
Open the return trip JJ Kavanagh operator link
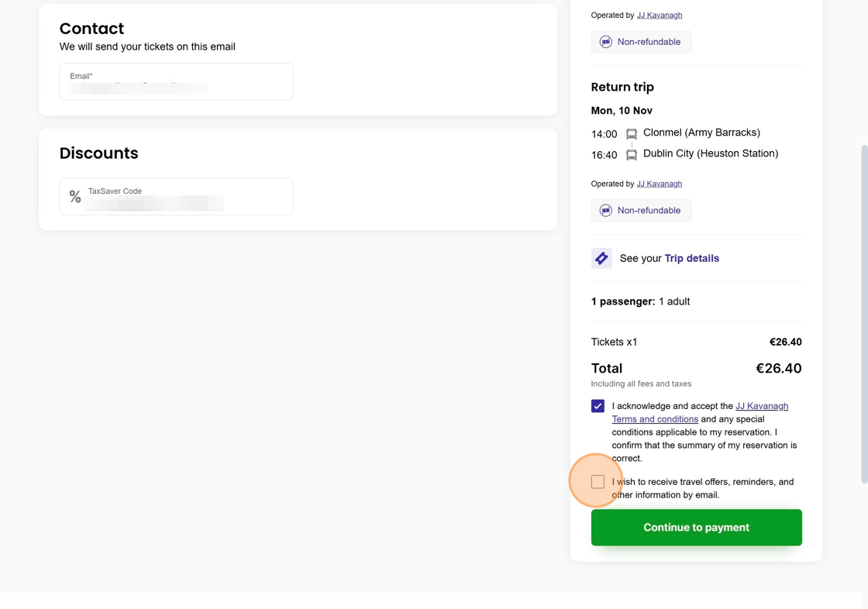[x=659, y=184]
